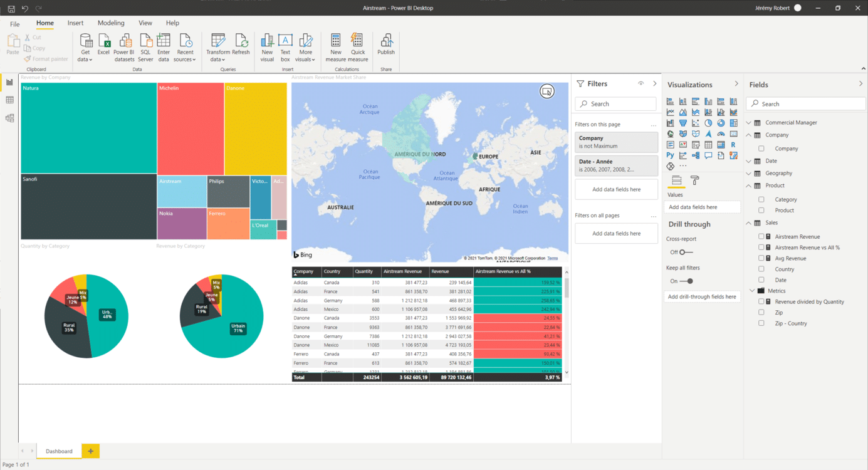Image resolution: width=868 pixels, height=470 pixels.
Task: Click the save icon in title bar
Action: tap(11, 8)
